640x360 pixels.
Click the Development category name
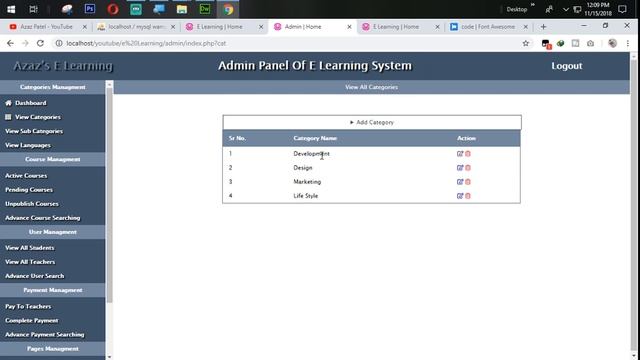tap(311, 154)
